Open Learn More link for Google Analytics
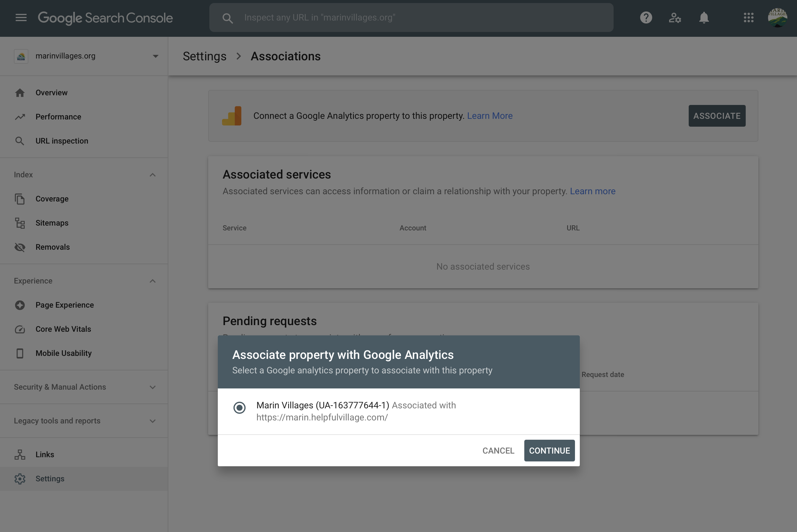Screen dimensions: 797x532 pos(490,116)
